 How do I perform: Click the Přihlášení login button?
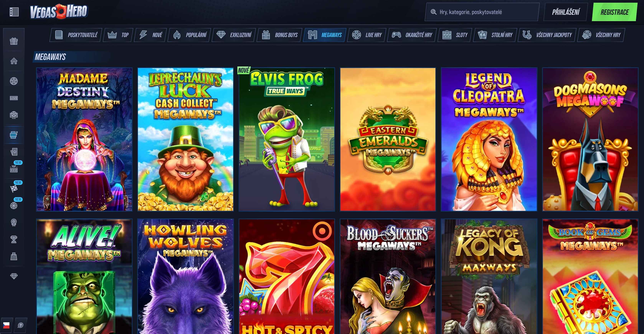[566, 12]
